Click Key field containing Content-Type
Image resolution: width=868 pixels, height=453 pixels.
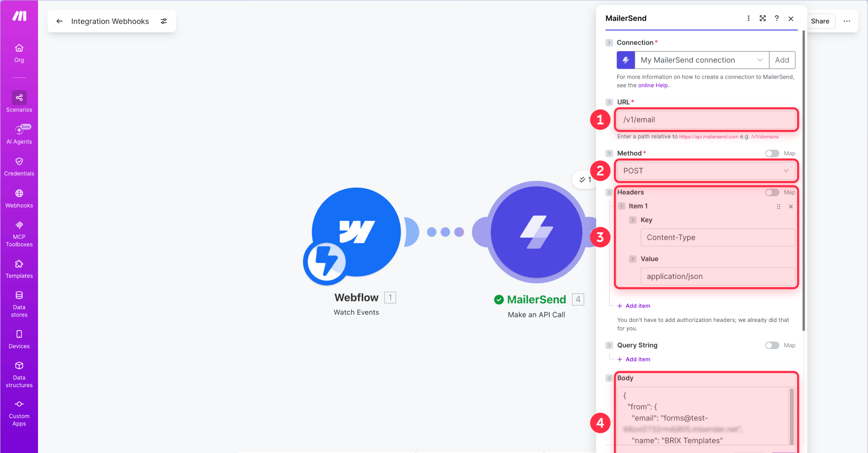pyautogui.click(x=717, y=237)
